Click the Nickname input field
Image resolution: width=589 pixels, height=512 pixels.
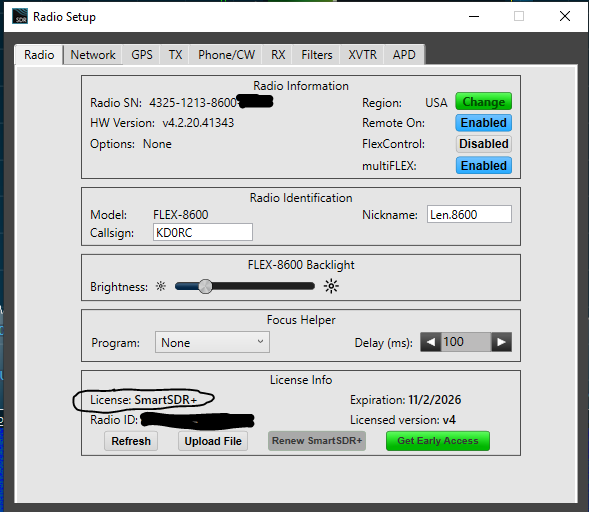pos(469,214)
